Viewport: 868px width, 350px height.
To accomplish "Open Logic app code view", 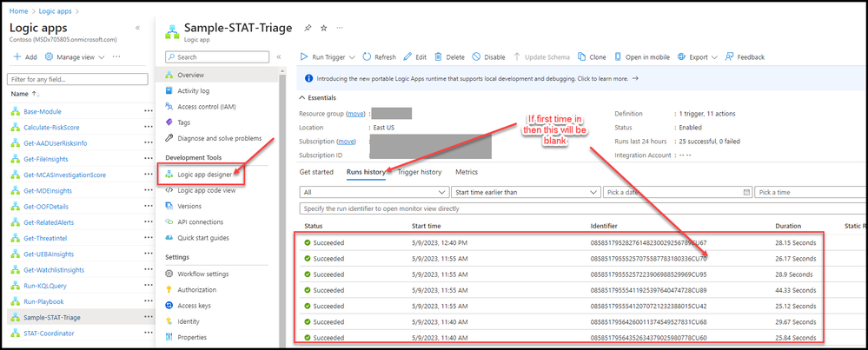I will (x=206, y=190).
